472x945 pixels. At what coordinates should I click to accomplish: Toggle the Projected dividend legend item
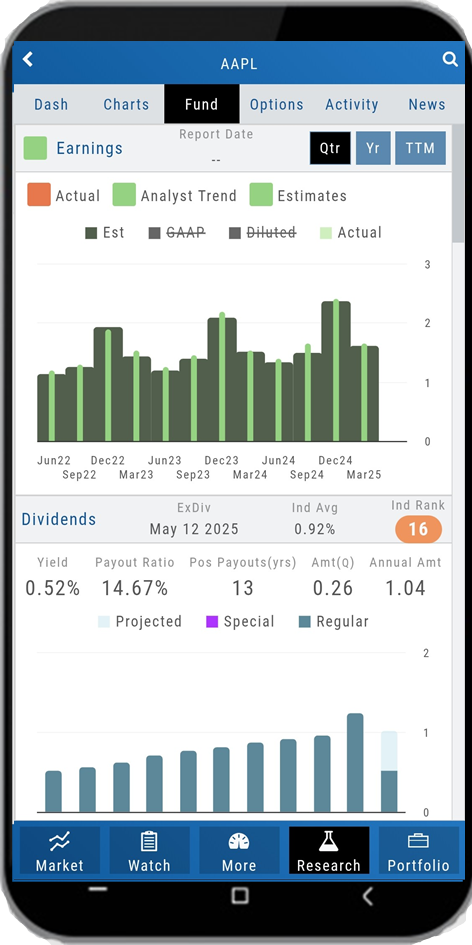(x=140, y=621)
